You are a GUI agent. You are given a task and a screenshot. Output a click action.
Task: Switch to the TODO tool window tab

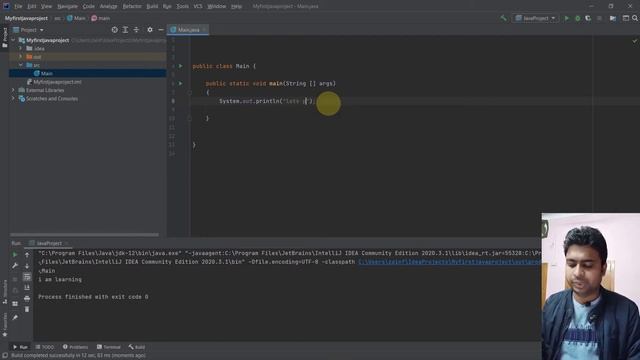[45, 347]
